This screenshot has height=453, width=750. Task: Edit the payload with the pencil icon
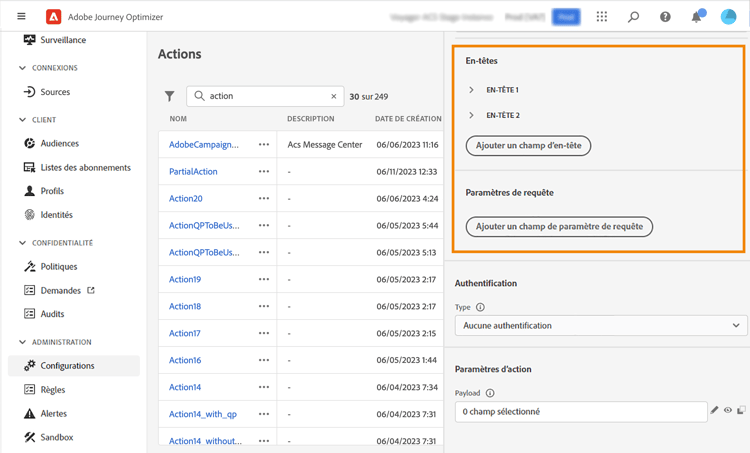click(714, 410)
